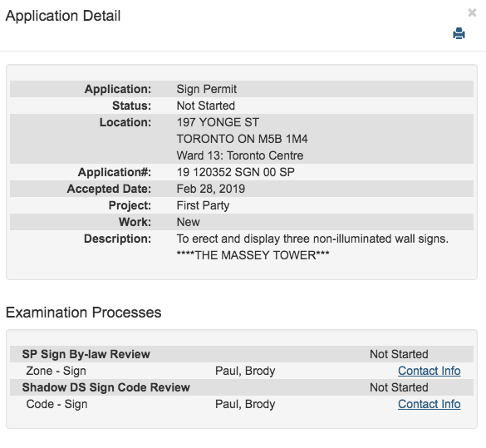
Task: Click project value 'First Party'
Action: click(x=203, y=205)
